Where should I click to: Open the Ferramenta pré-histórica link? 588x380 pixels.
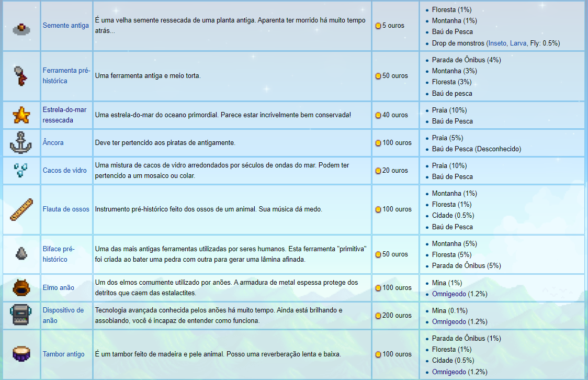coord(66,75)
